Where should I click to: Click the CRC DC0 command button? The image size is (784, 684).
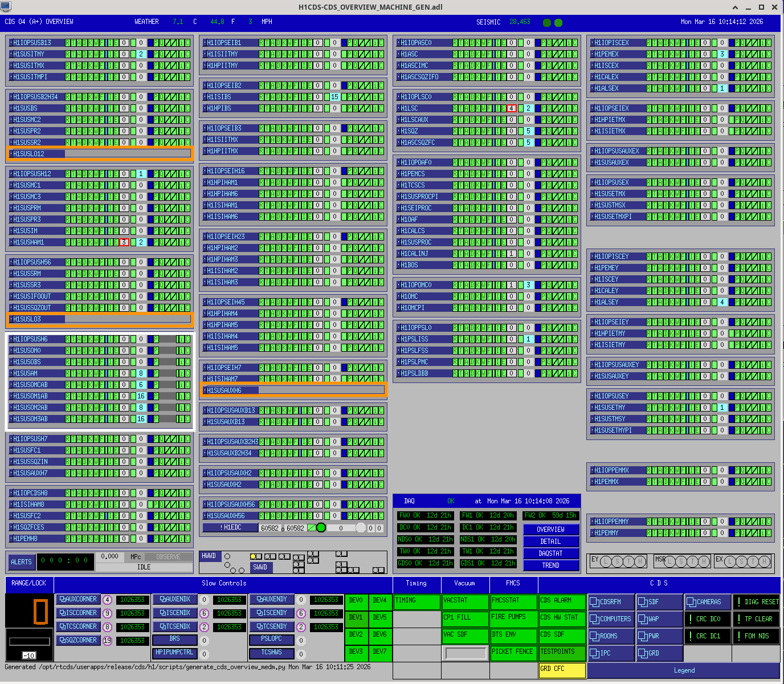pyautogui.click(x=707, y=619)
